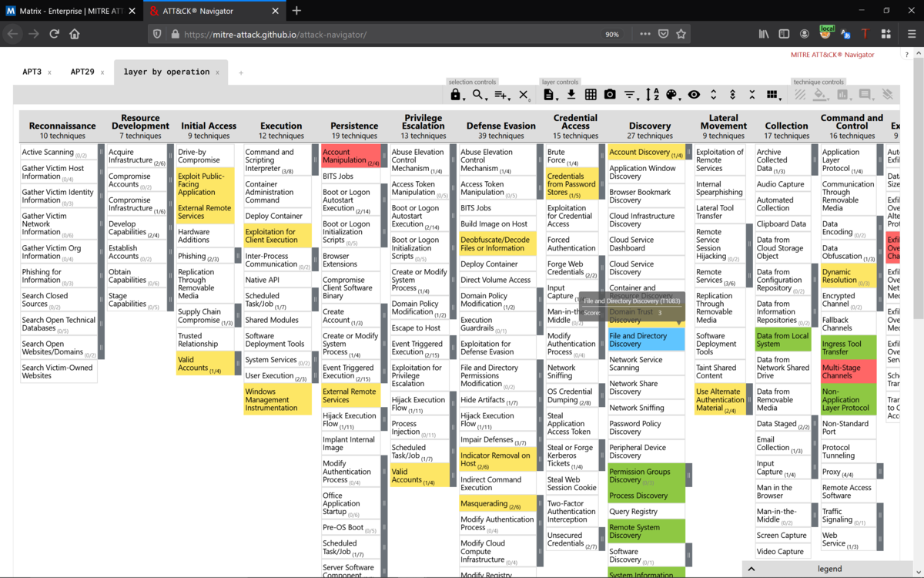Screen dimensions: 924x578
Task: Expand Command and Scripting Interpreter sub-techniques
Action: point(314,160)
